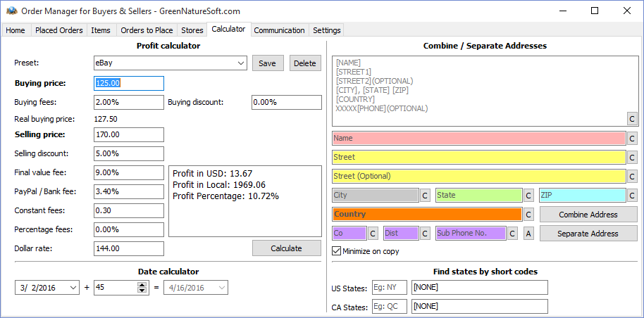Click the app icon in the title bar
The image size is (644, 318).
coord(12,11)
